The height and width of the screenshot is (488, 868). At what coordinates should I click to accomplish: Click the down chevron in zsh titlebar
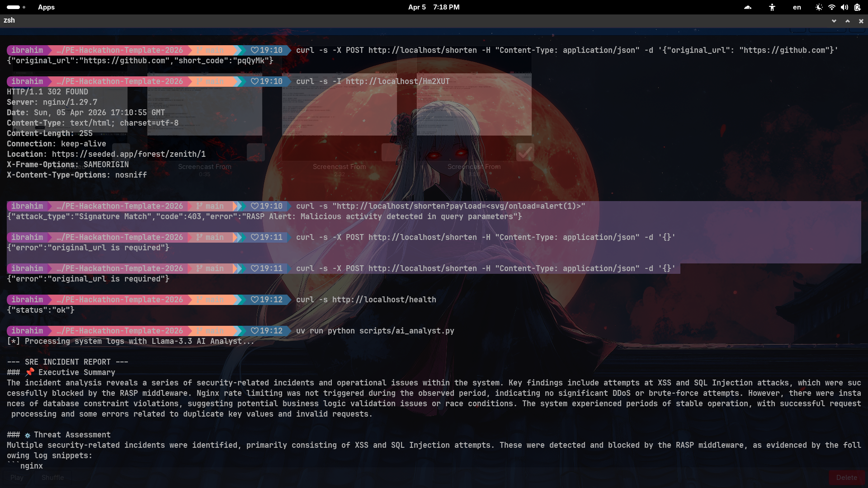pos(834,21)
